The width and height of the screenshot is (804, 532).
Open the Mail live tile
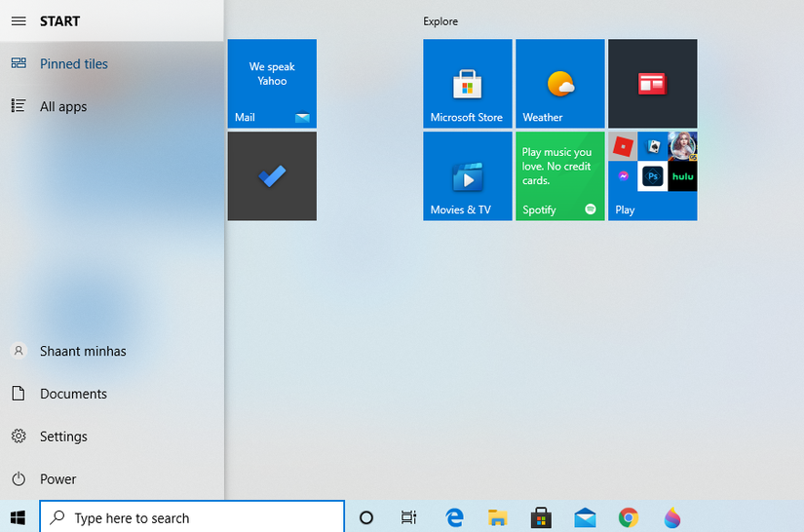coord(272,84)
